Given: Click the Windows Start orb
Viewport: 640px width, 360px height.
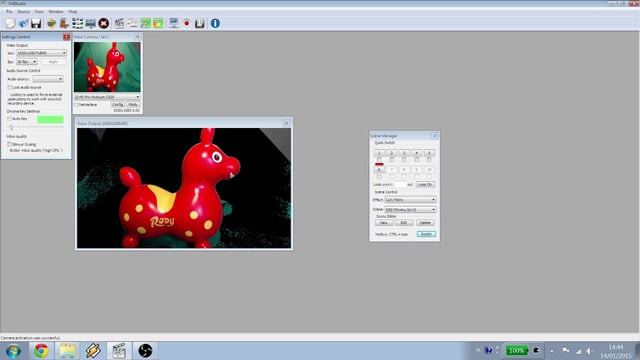Looking at the screenshot, I should coord(13,351).
